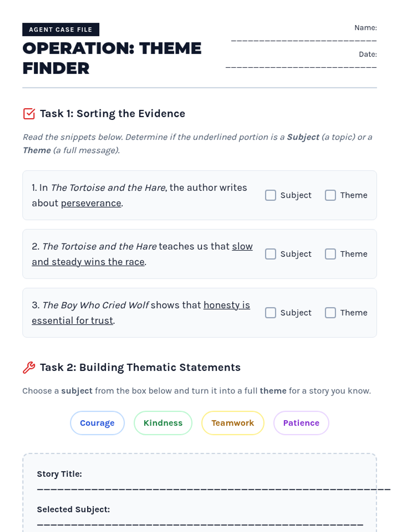
Task: Tick Theme for the honesty question
Action: click(330, 313)
